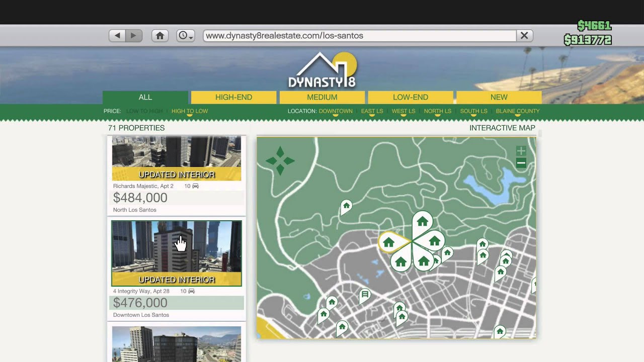This screenshot has width=644, height=362.
Task: Filter location by BLAINE COUNTY
Action: coord(518,111)
